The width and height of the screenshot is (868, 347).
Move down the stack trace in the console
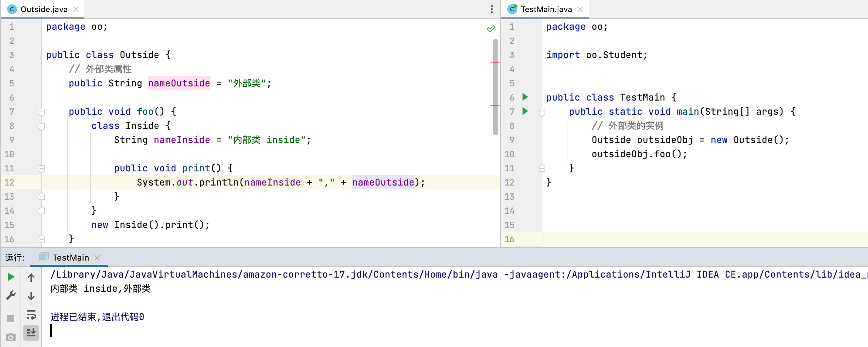coord(31,296)
